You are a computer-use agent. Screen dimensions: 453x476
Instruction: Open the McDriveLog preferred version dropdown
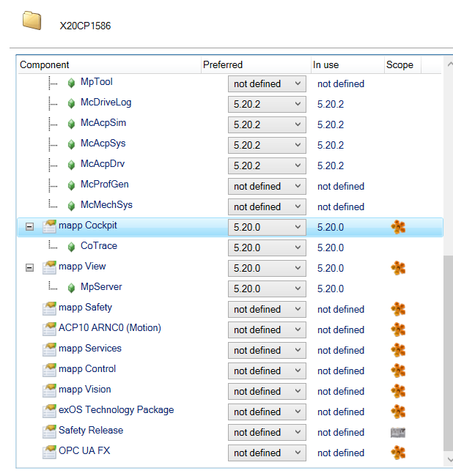[267, 104]
